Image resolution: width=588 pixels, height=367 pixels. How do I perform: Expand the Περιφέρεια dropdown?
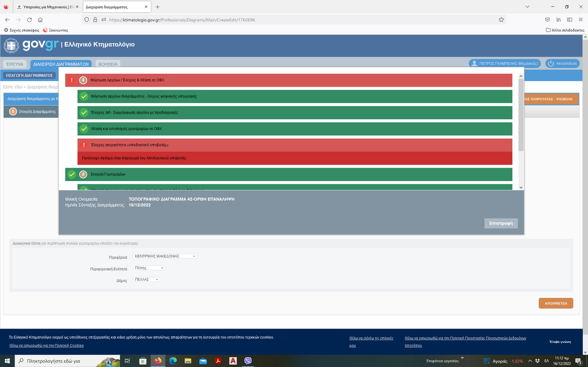[x=165, y=256]
